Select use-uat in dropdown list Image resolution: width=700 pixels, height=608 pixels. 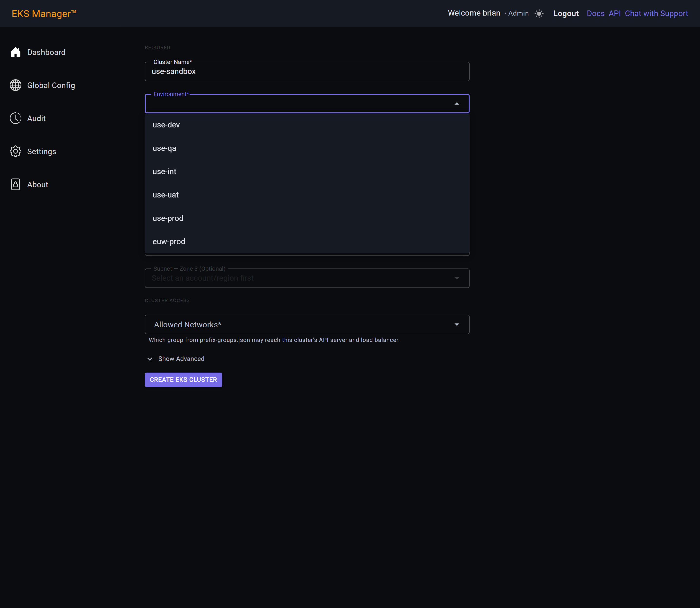[x=307, y=195]
